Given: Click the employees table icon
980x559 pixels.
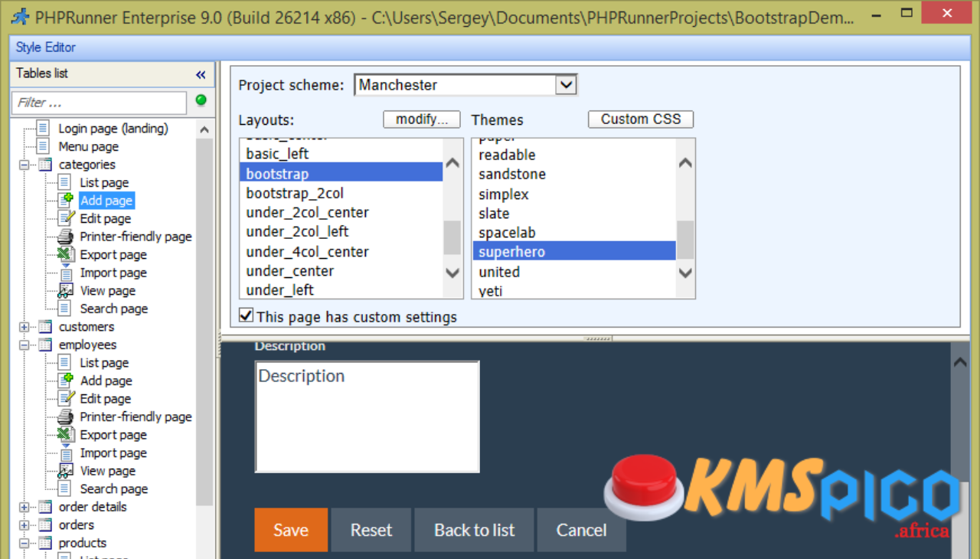Looking at the screenshot, I should pos(45,345).
